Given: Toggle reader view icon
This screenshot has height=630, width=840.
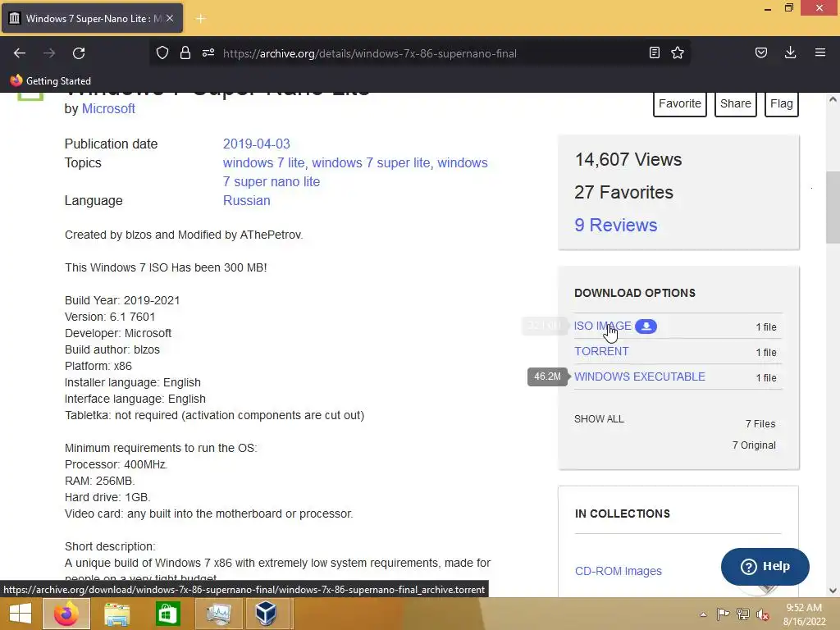Looking at the screenshot, I should pyautogui.click(x=654, y=52).
